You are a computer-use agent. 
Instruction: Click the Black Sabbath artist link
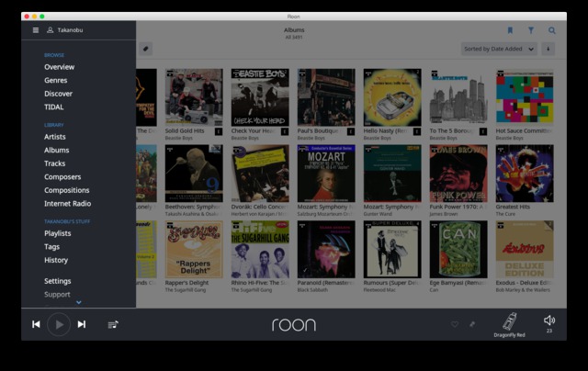click(x=312, y=290)
